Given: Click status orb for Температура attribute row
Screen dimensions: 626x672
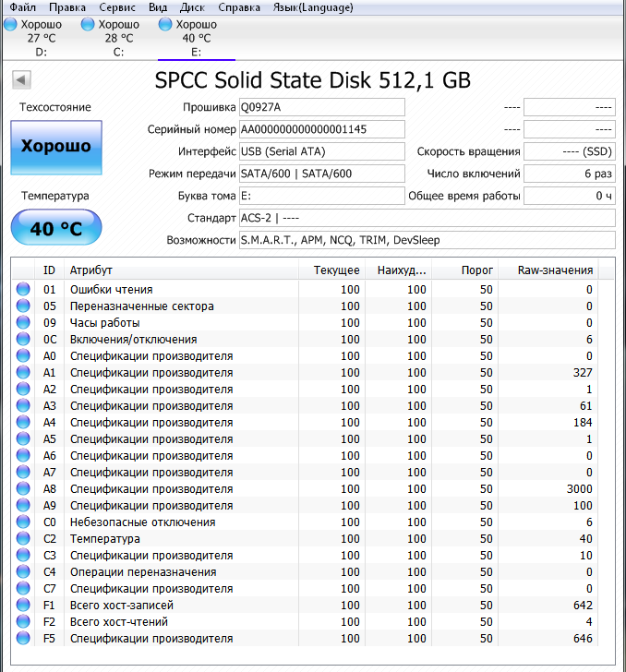Looking at the screenshot, I should coord(23,539).
